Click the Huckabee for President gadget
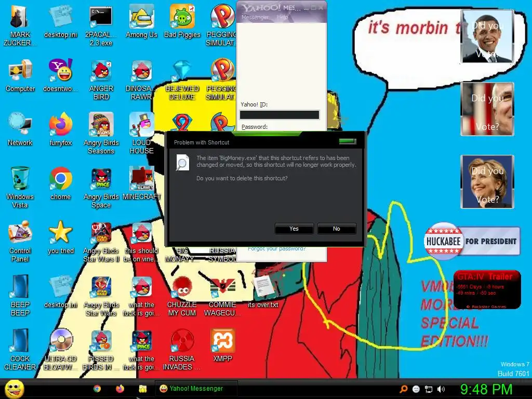The image size is (532, 399). 472,241
